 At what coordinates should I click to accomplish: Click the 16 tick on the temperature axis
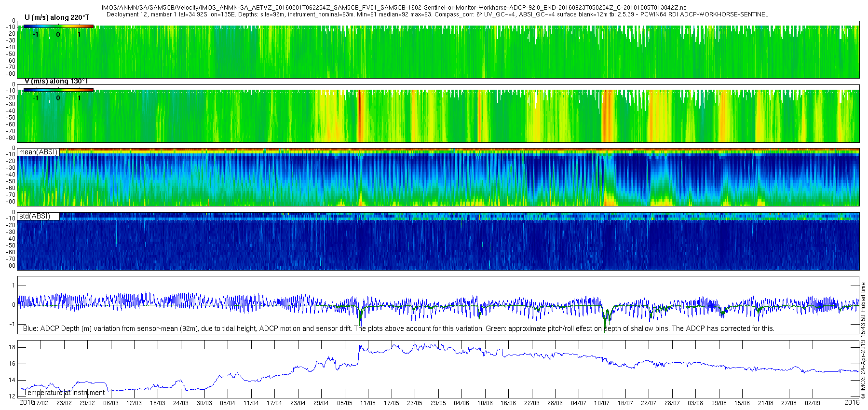click(13, 364)
